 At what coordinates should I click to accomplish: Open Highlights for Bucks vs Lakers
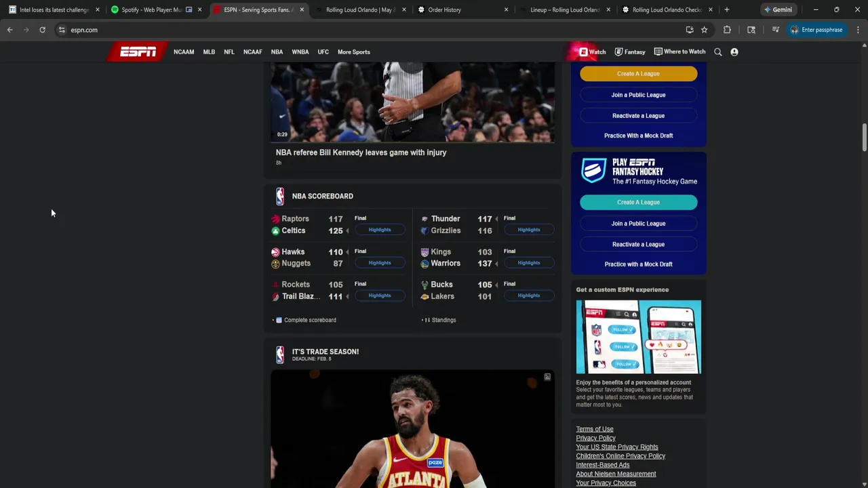click(529, 296)
